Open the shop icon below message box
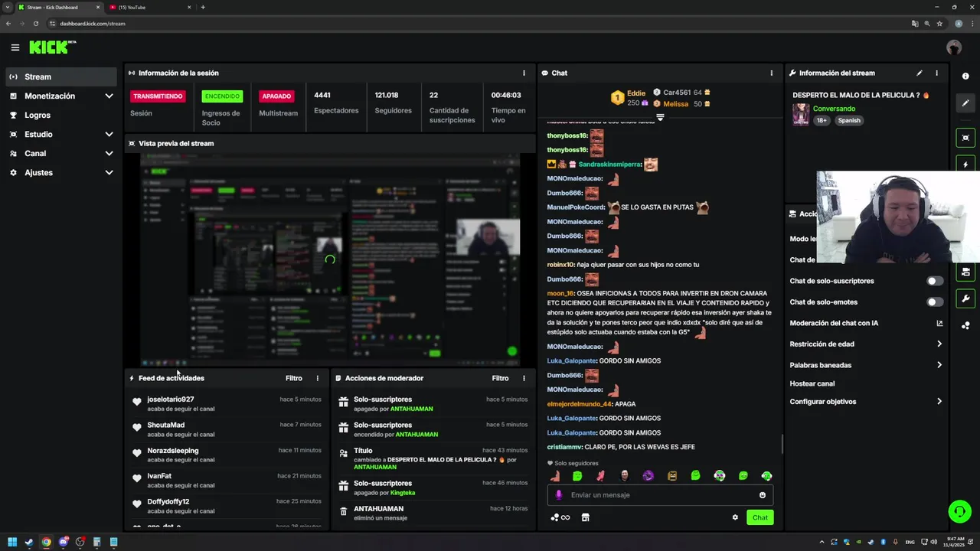 coord(586,517)
